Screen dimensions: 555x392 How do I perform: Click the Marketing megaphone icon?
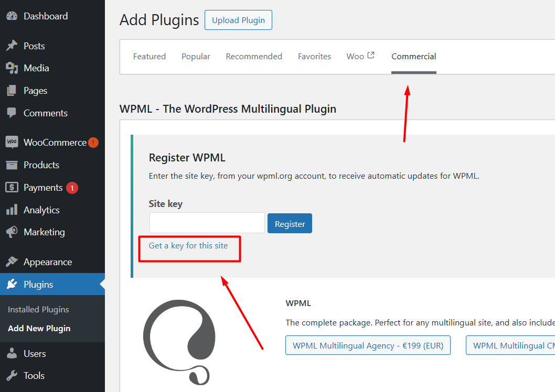[12, 232]
